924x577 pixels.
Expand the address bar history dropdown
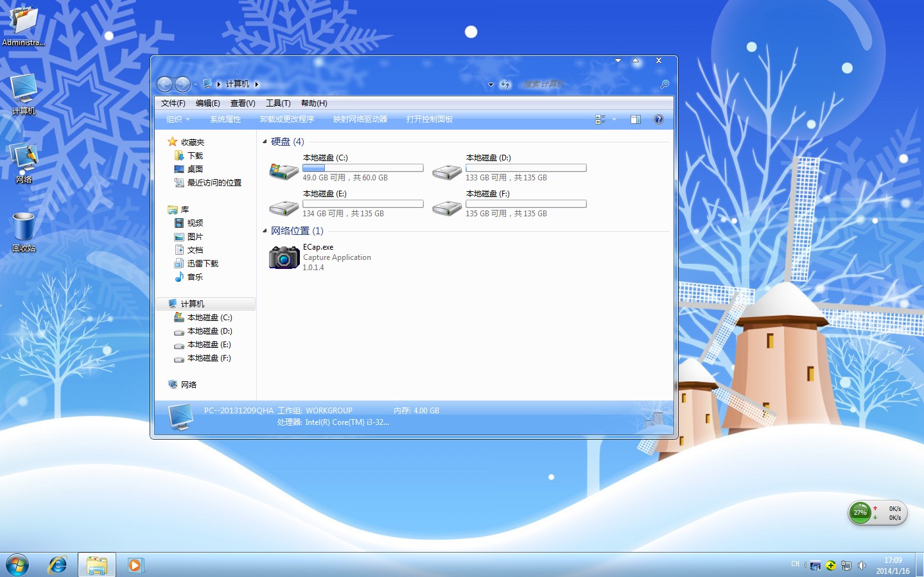[x=491, y=85]
